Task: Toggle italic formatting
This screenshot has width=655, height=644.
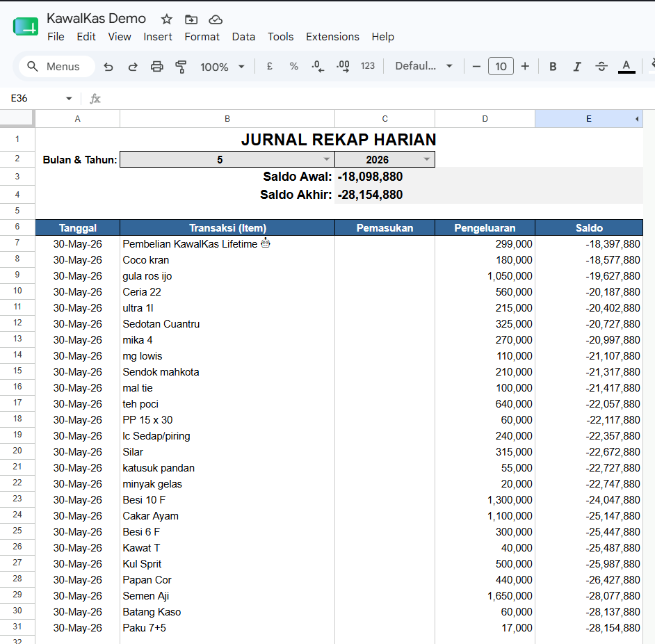Action: [x=577, y=67]
